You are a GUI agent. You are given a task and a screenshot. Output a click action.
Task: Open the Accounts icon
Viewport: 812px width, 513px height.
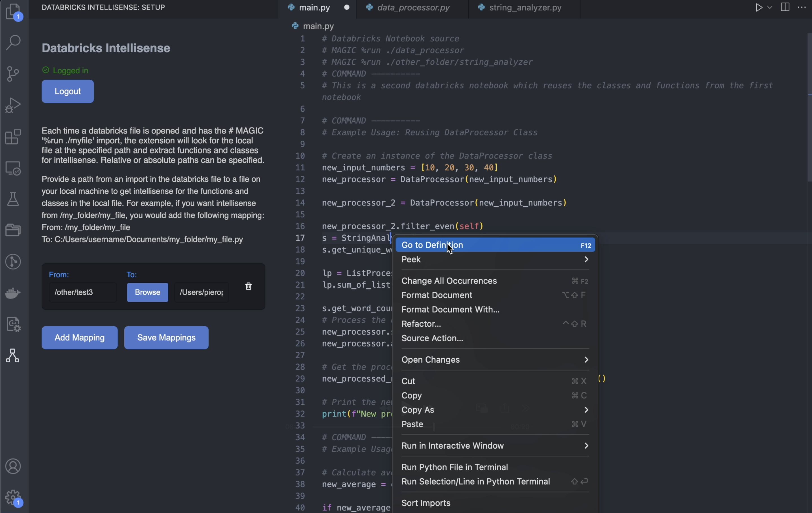pos(13,466)
